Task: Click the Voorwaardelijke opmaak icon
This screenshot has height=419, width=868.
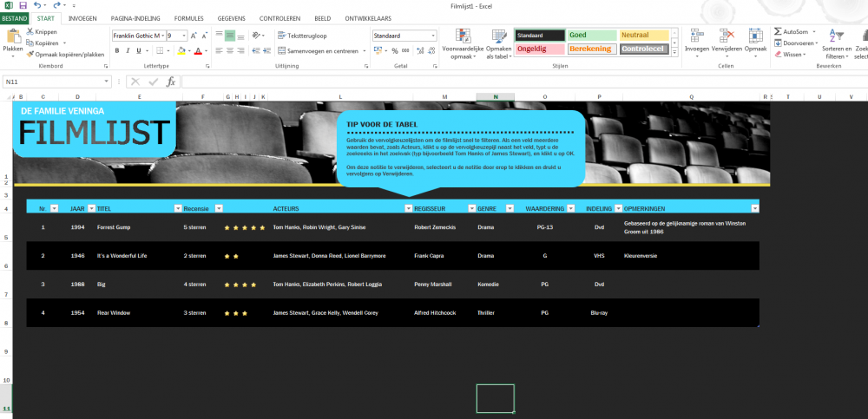Action: pos(463,36)
